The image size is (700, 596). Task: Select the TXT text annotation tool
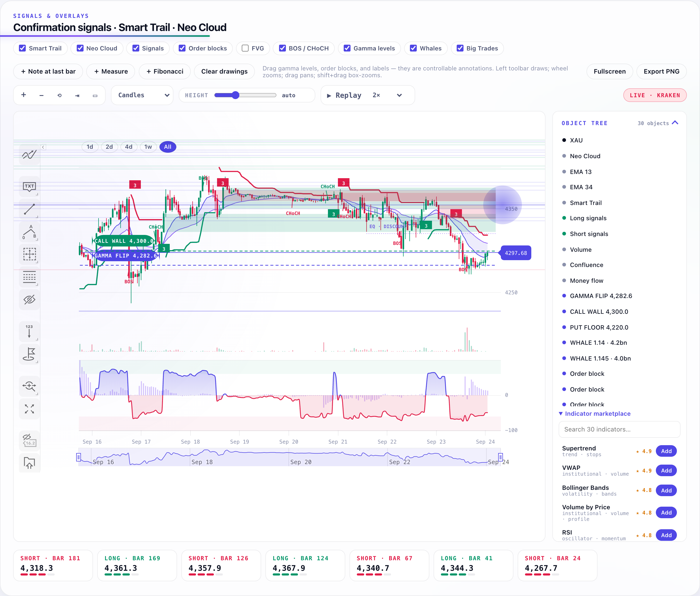coord(29,186)
